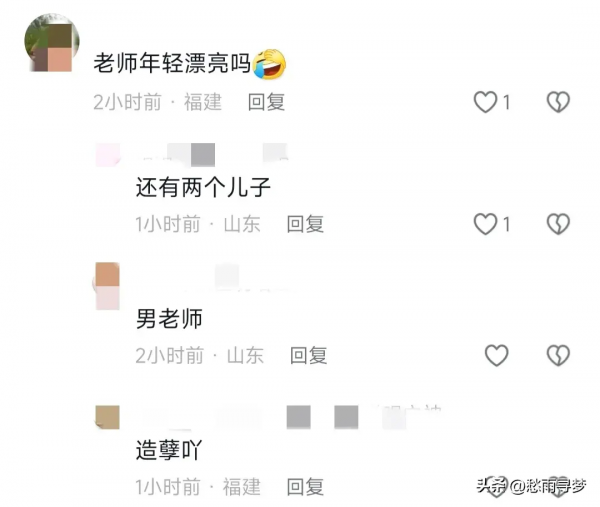
Task: Open avatar of the '造孽吖' replier
Action: (x=107, y=417)
